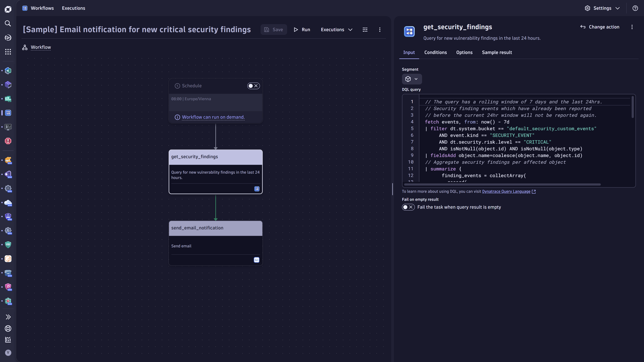
Task: Open the green bar-chart app icon
Action: [8, 99]
